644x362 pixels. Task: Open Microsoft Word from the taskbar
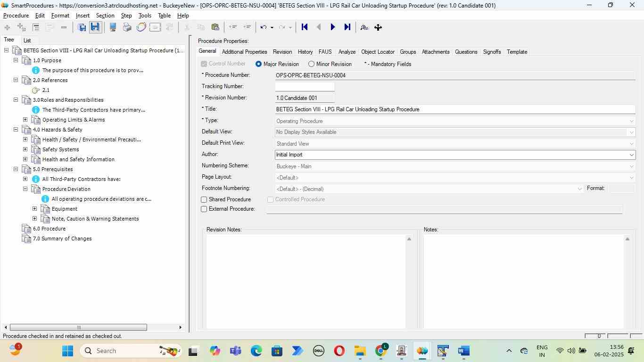coord(463,351)
